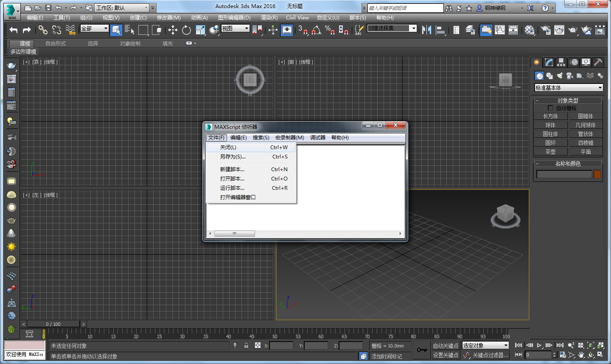Create a 长方体 box primitive
The width and height of the screenshot is (611, 364).
550,116
